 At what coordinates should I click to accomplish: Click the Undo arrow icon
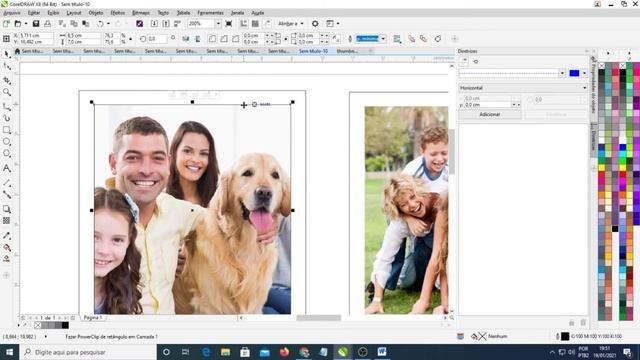(100, 24)
